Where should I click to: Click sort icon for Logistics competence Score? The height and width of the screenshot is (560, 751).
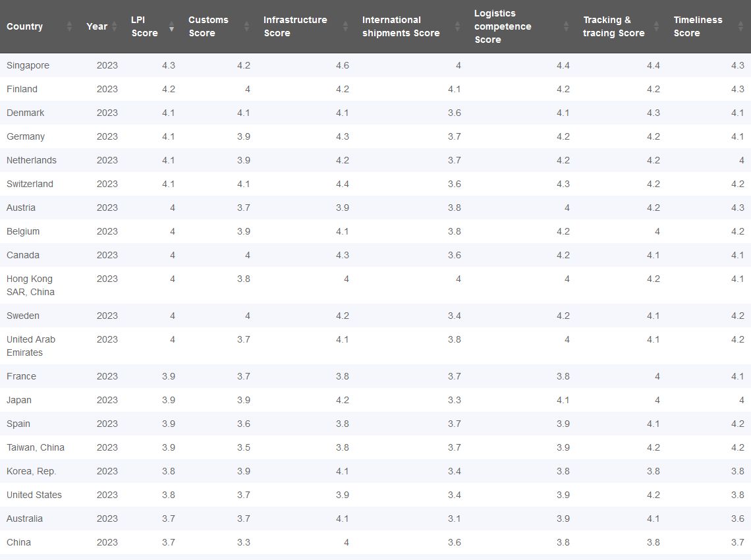pos(567,26)
